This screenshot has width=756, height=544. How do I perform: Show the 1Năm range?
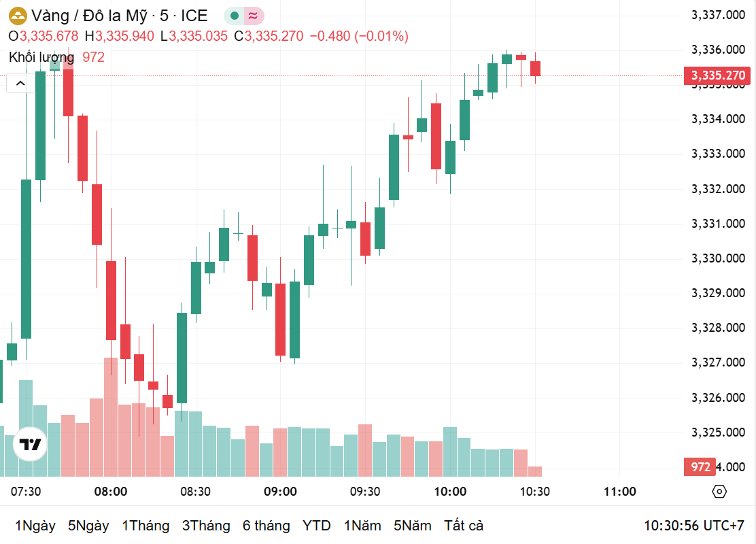[x=362, y=526]
